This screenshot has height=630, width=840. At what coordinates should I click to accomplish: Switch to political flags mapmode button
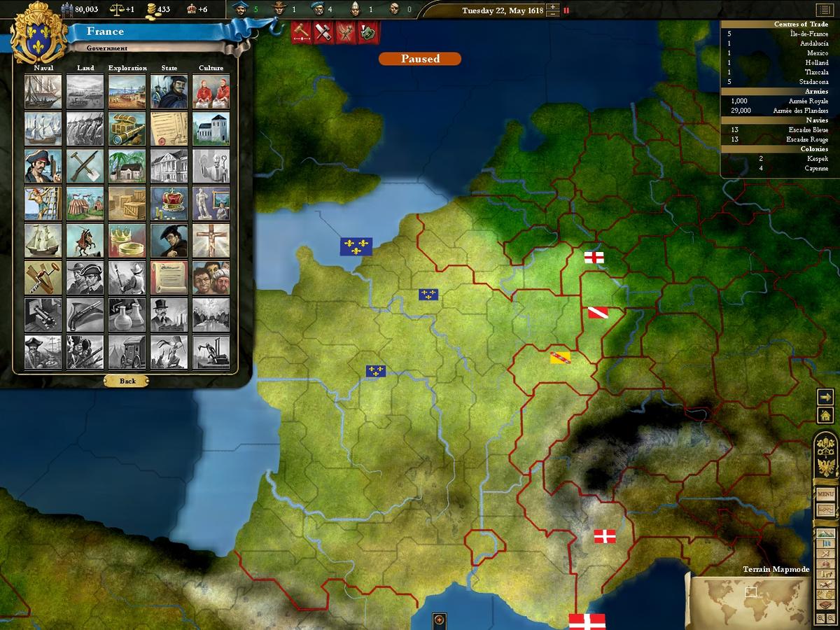[826, 544]
